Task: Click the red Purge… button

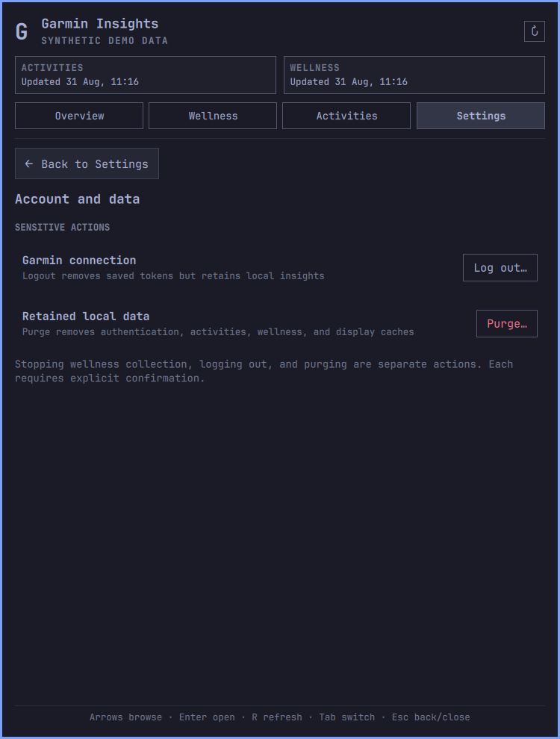Action: tap(507, 323)
